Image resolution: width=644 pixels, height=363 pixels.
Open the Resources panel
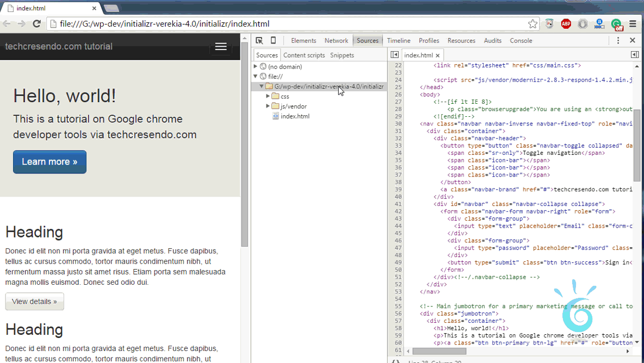click(x=462, y=41)
